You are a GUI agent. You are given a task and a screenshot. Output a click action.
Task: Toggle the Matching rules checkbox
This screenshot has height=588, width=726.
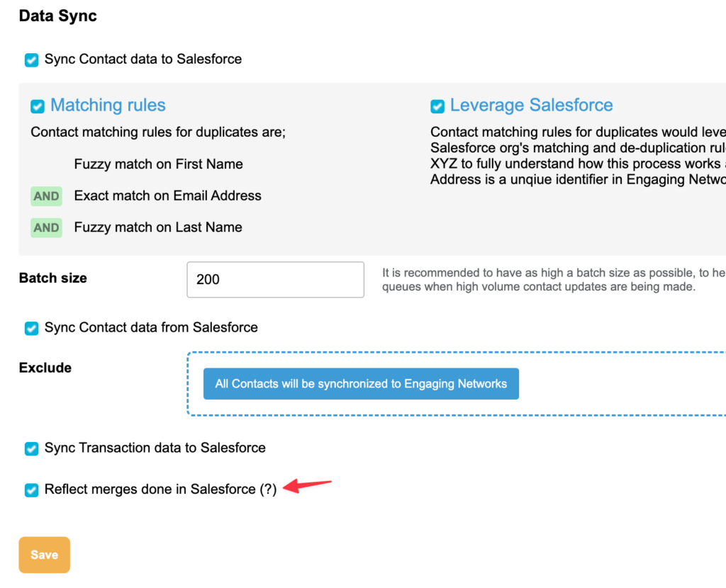point(38,107)
